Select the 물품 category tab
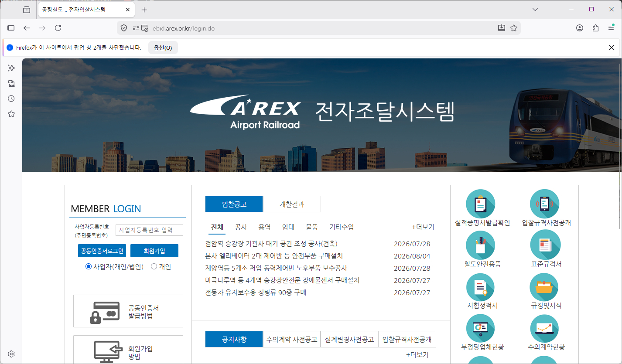 click(x=312, y=227)
